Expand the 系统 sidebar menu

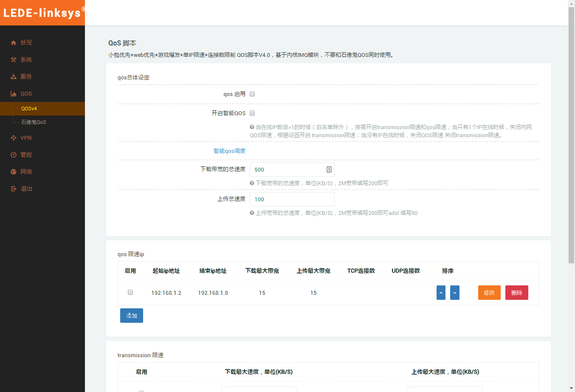(26, 59)
